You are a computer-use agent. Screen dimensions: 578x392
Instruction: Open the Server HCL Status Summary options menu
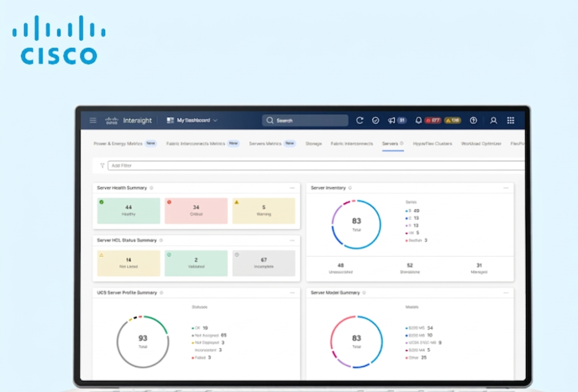[x=292, y=240]
